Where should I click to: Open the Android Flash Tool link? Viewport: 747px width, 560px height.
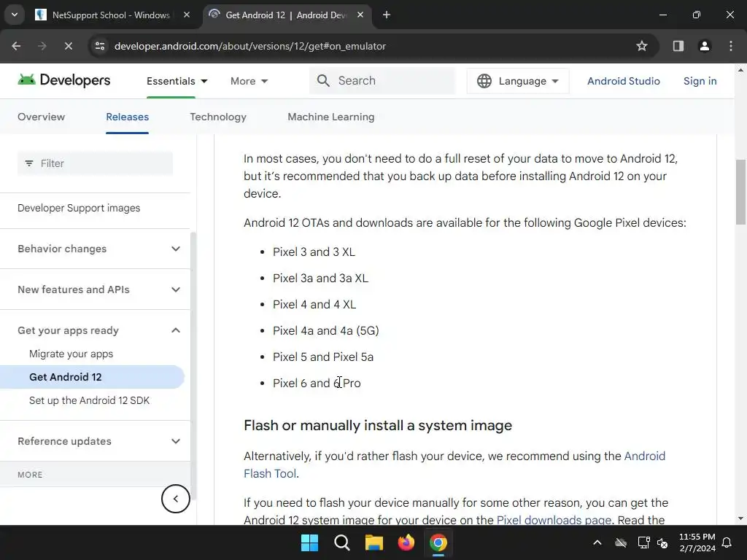[454, 464]
